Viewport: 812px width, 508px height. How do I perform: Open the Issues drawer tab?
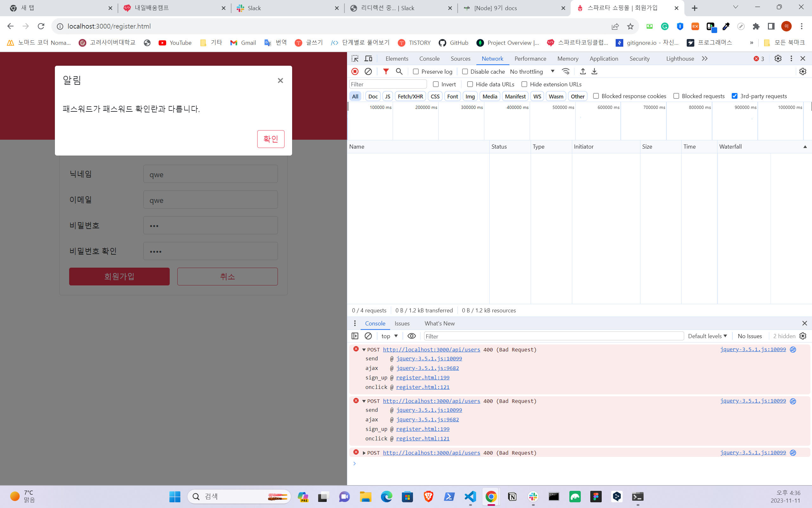(402, 323)
